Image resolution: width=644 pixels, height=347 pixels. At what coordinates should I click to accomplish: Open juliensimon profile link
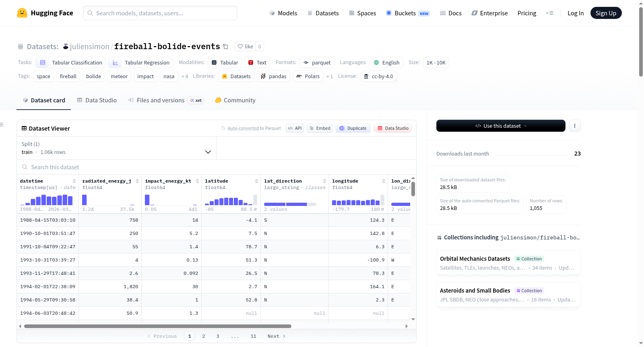pos(89,46)
